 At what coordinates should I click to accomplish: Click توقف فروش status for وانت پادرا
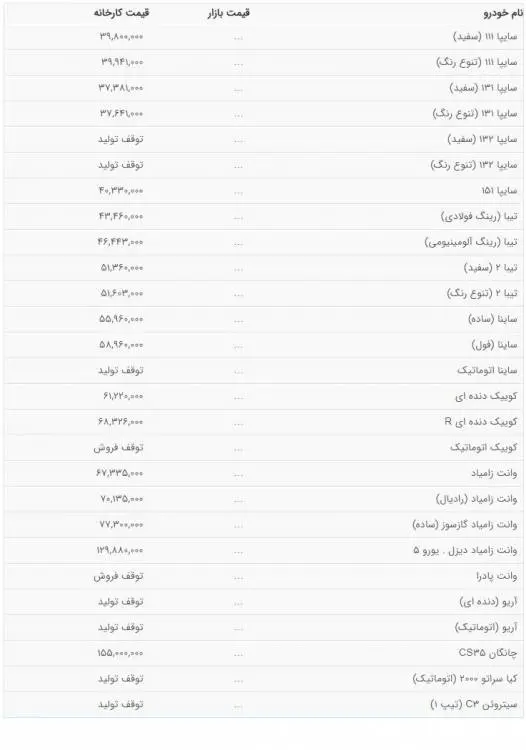[119, 576]
